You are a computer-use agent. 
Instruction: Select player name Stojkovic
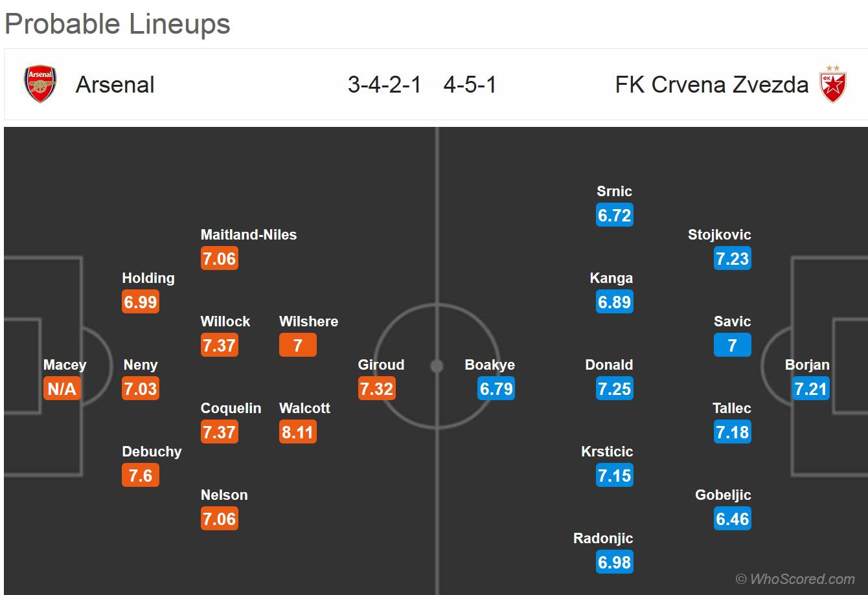pos(720,235)
